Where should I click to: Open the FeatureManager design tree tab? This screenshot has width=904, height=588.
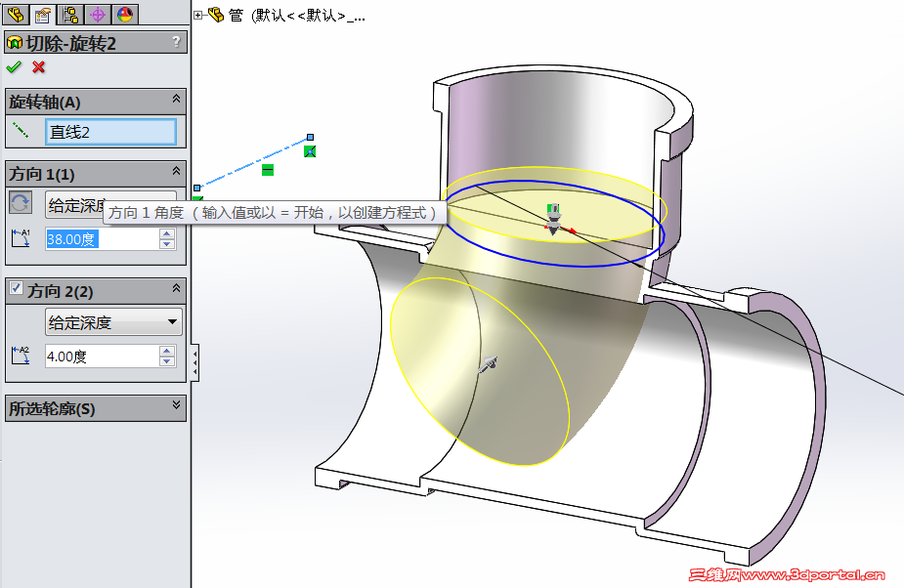[x=15, y=14]
